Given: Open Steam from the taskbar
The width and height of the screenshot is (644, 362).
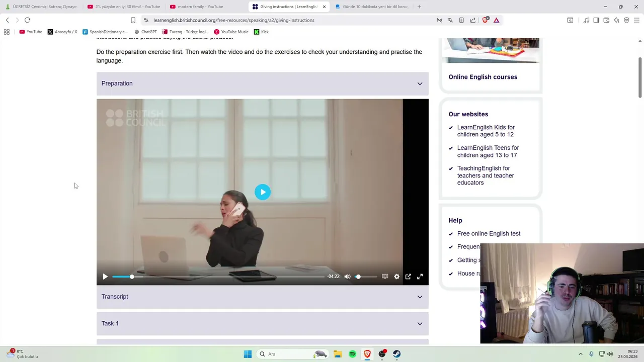Looking at the screenshot, I should tap(396, 354).
